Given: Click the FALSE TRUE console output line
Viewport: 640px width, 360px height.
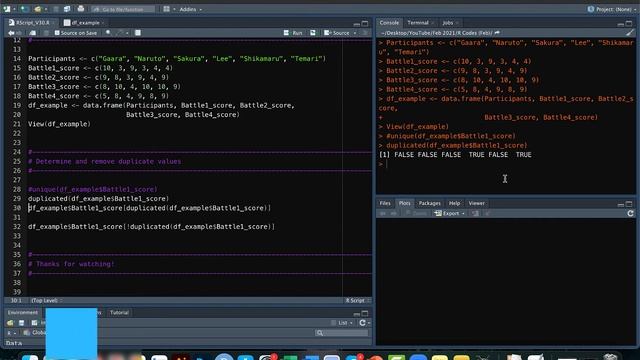Looking at the screenshot, I should pyautogui.click(x=455, y=155).
